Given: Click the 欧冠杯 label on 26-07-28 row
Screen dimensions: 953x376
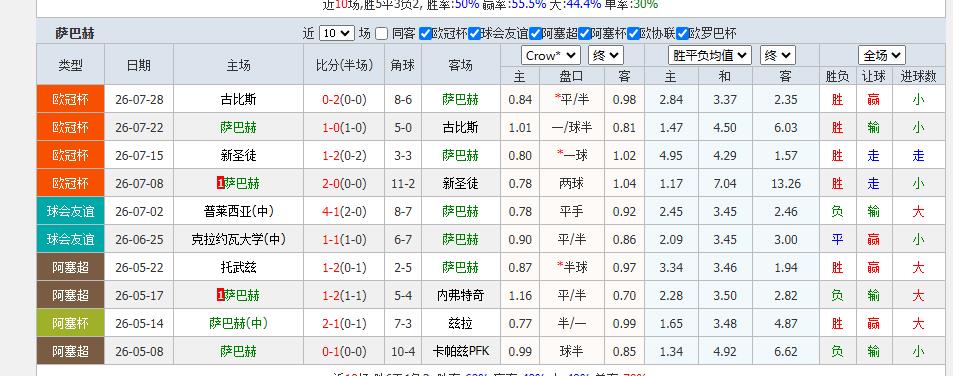Looking at the screenshot, I should [x=71, y=100].
